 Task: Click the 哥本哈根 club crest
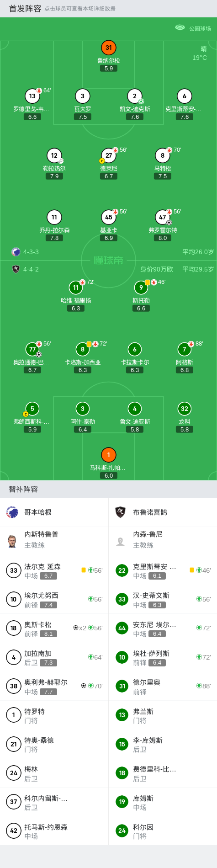coord(12,512)
